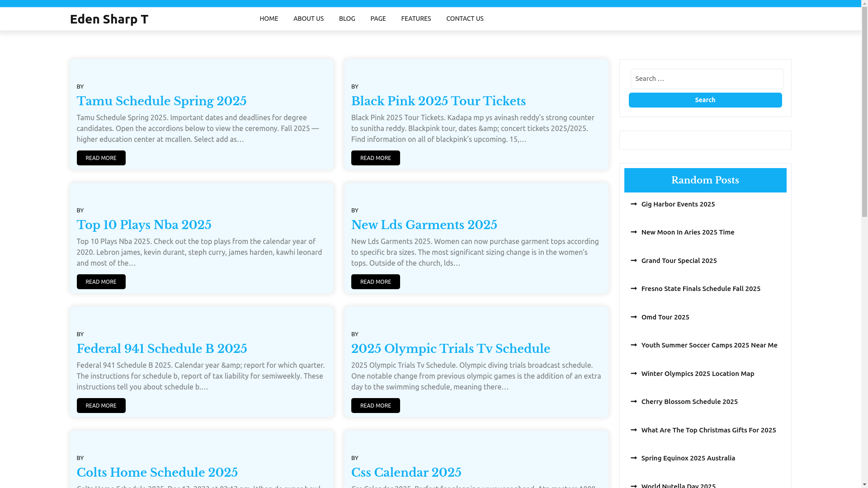Read more of New Lds Garments 2025
The image size is (868, 488).
375,282
